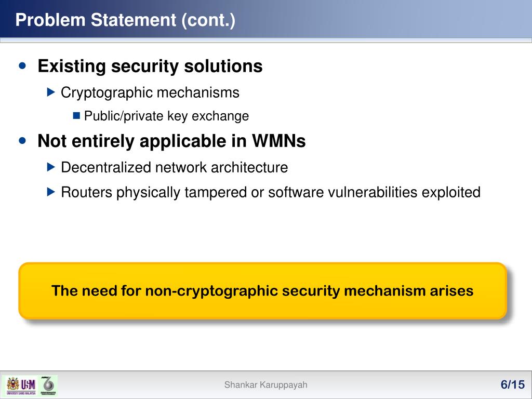Viewport: 532px width, 399px height.
Task: Click the number 6 emblem logo
Action: tap(48, 386)
